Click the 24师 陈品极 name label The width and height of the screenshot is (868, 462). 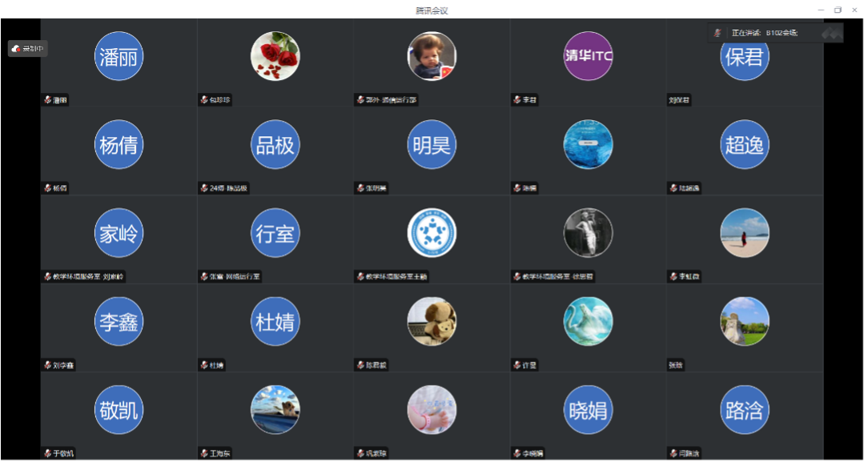pyautogui.click(x=229, y=188)
